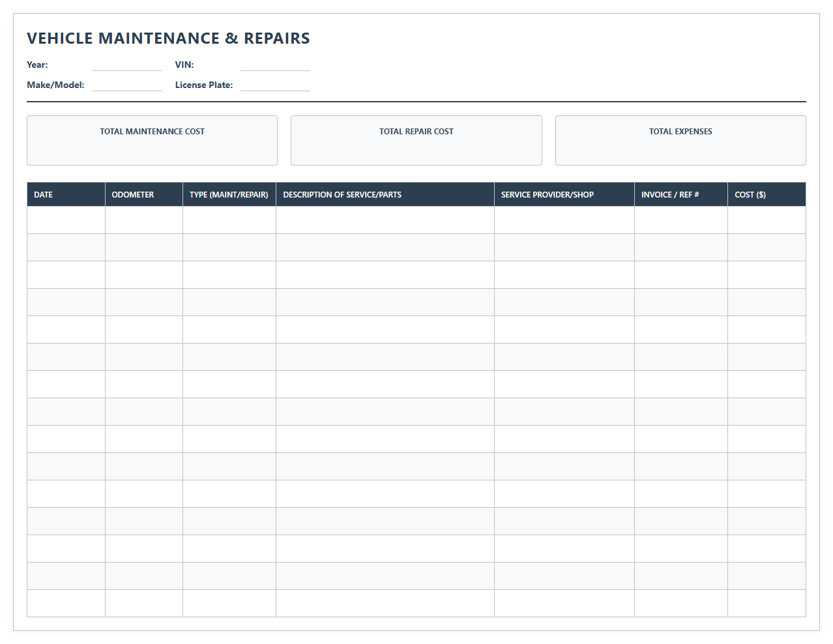Click the DATE column header
This screenshot has width=833, height=644.
point(66,194)
